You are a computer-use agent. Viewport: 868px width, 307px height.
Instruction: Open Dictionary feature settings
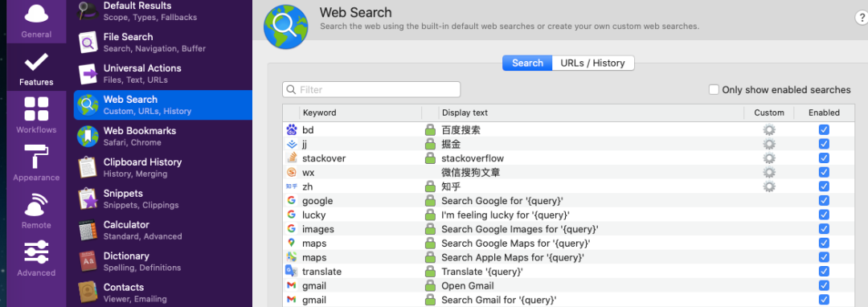click(162, 261)
